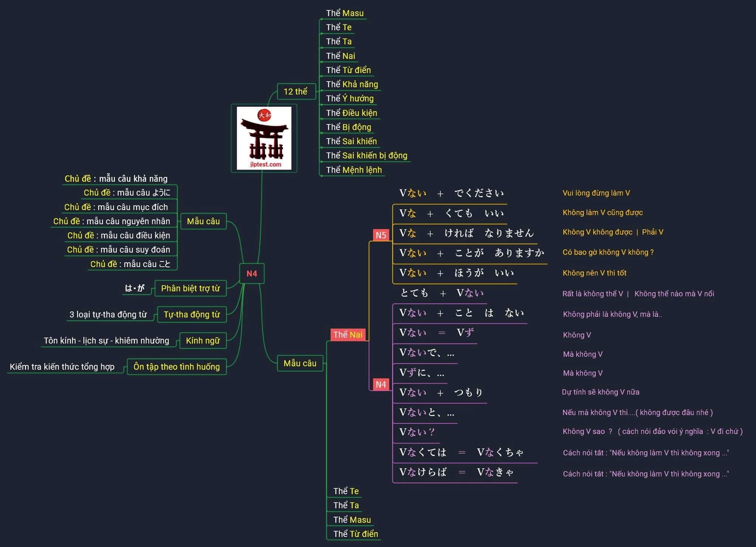The width and height of the screenshot is (756, 547).
Task: Open the left 'Mẫu câu' node
Action: pos(203,221)
